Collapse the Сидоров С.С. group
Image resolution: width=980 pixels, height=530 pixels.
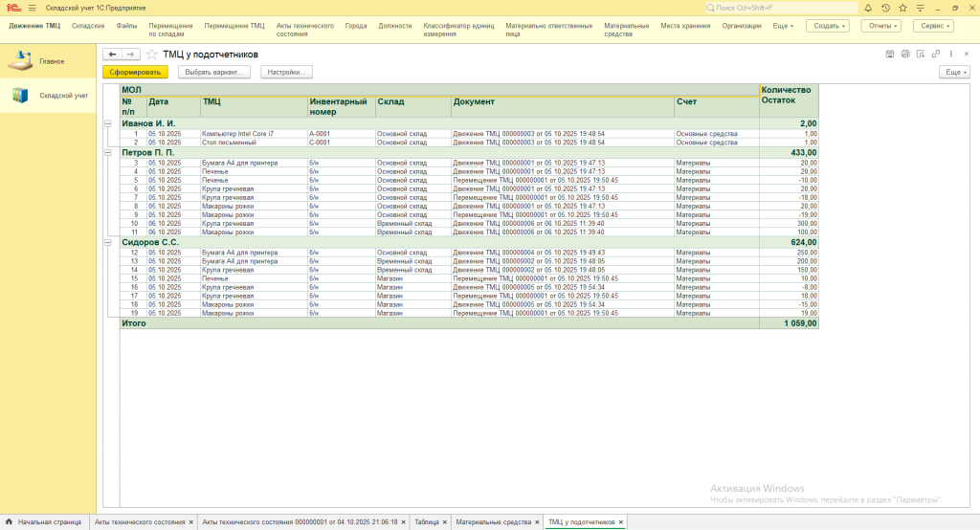tap(108, 242)
